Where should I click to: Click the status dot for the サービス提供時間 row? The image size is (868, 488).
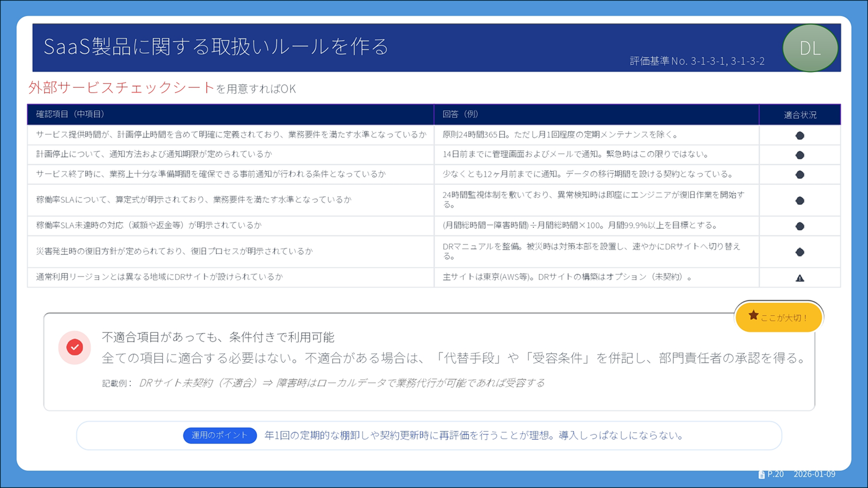pos(800,136)
